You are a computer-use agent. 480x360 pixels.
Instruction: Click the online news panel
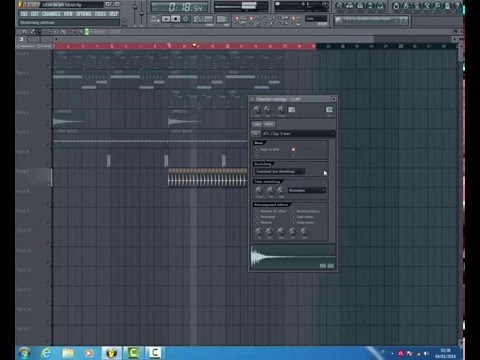coord(371,20)
